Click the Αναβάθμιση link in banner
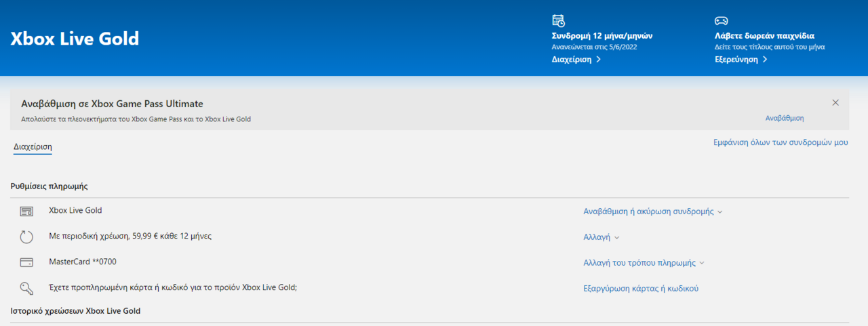Viewport: 868px width, 326px height. click(x=785, y=118)
